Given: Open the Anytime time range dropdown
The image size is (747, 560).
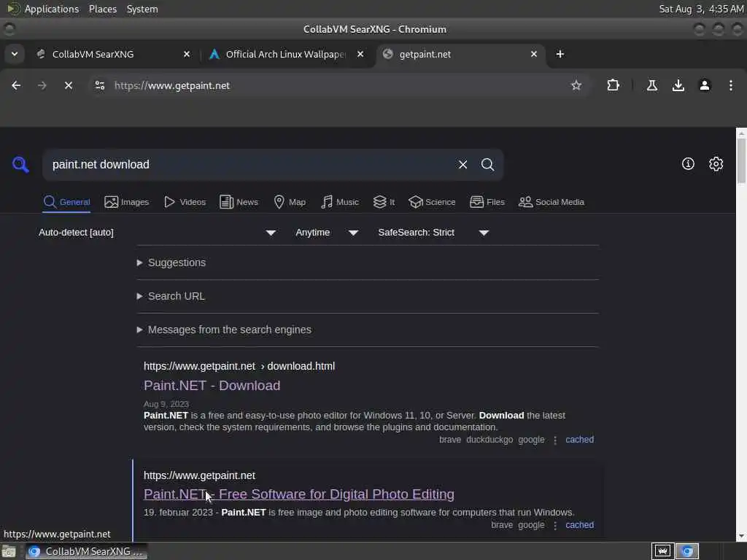Looking at the screenshot, I should [327, 233].
